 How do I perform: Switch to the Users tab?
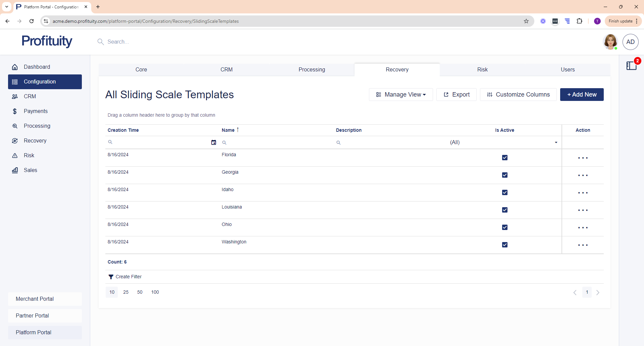pyautogui.click(x=568, y=70)
